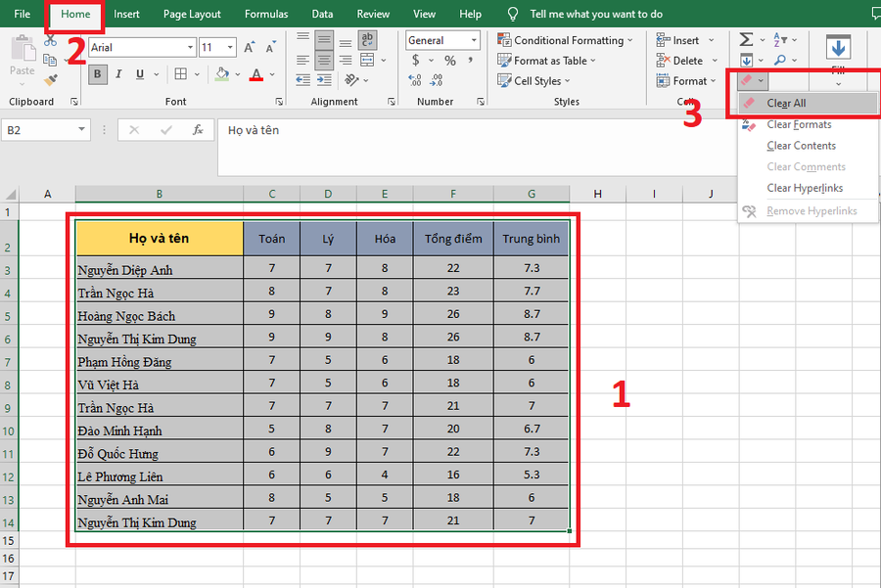The image size is (881, 588).
Task: Choose Clear Hyperlinks
Action: (x=808, y=188)
